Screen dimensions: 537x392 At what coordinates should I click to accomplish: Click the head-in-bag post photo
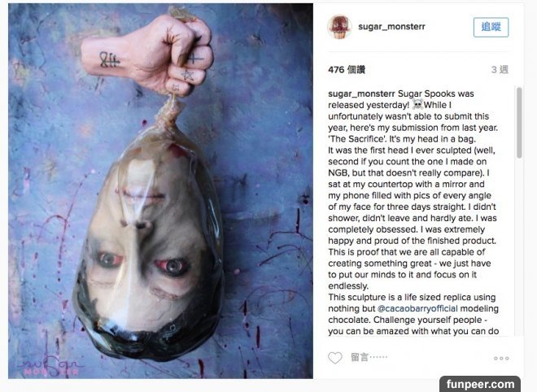(160, 190)
